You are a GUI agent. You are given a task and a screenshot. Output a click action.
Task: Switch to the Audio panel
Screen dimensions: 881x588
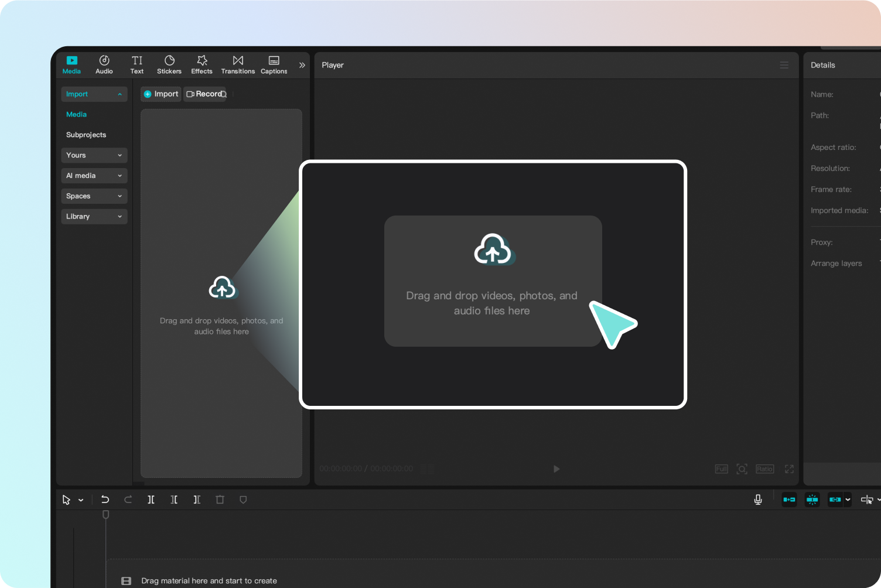click(104, 64)
